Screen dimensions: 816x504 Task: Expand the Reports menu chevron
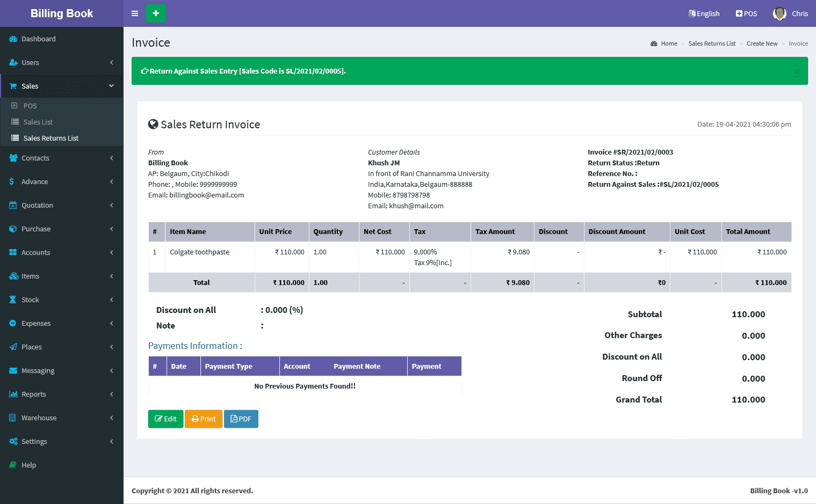click(112, 395)
